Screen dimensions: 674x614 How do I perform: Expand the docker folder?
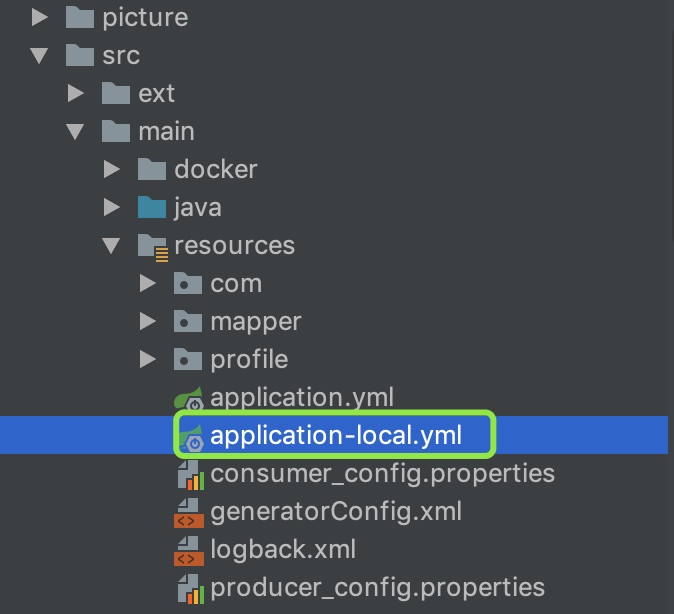tap(112, 169)
